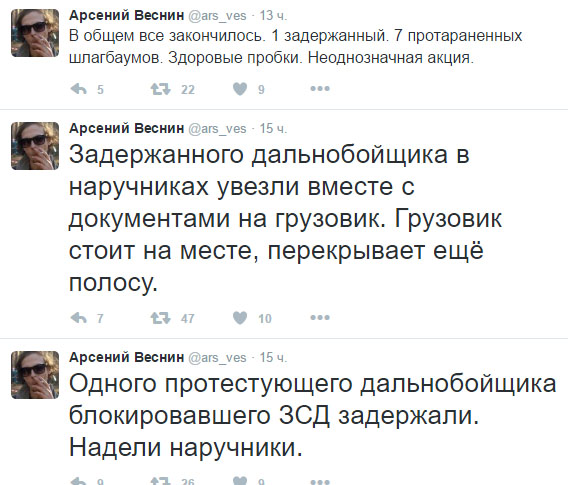Retweet the tweet with 22 retweets
The height and width of the screenshot is (485, 568).
click(160, 89)
